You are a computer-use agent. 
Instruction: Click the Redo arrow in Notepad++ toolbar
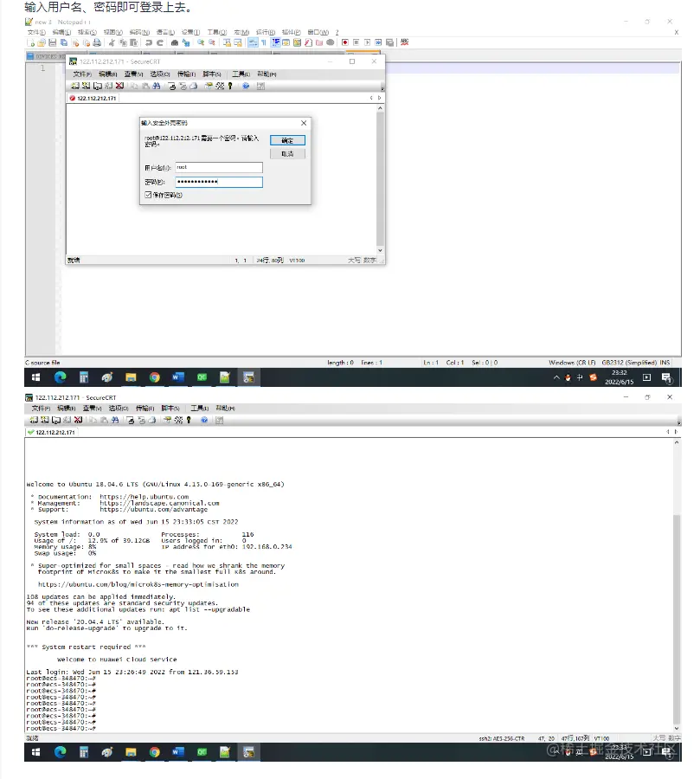[160, 42]
